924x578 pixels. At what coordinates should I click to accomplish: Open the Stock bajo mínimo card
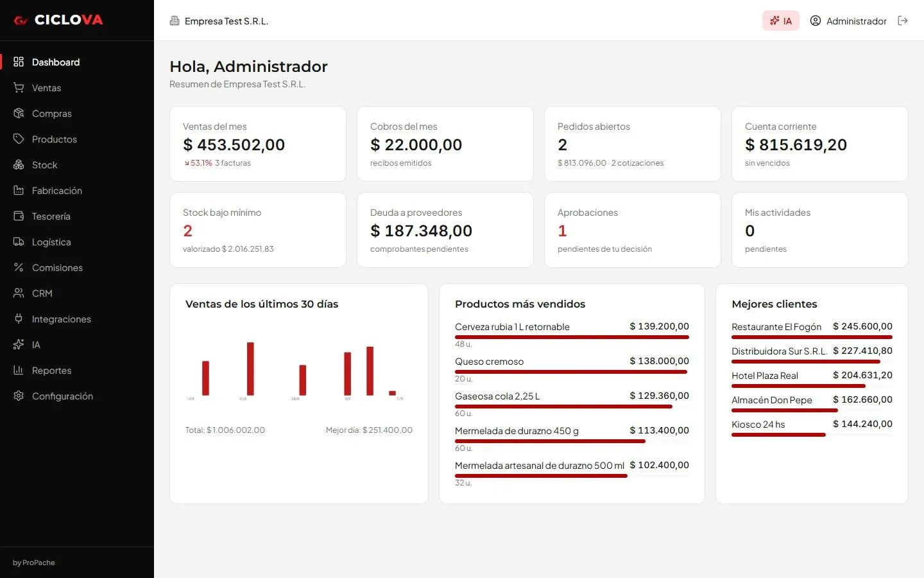258,230
